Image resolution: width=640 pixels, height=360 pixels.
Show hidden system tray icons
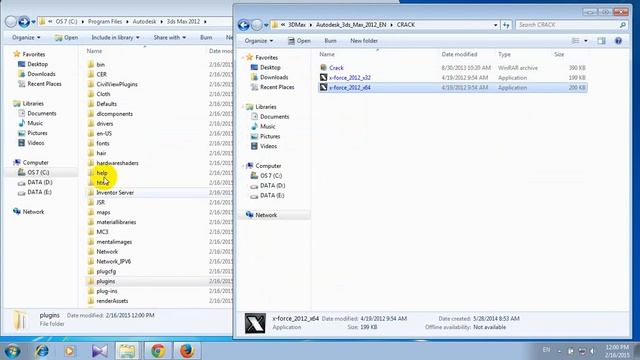pyautogui.click(x=559, y=351)
